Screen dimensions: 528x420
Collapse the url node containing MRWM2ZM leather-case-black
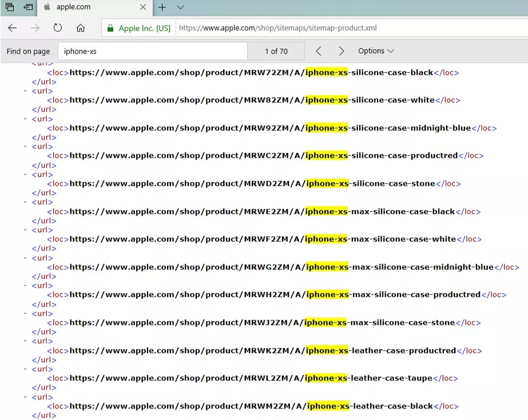(x=24, y=397)
